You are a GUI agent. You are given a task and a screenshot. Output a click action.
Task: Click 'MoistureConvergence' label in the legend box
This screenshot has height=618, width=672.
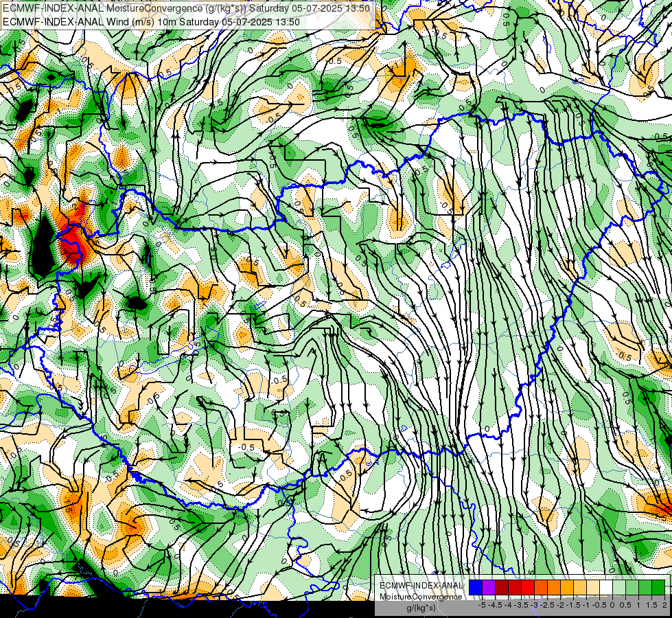(421, 597)
